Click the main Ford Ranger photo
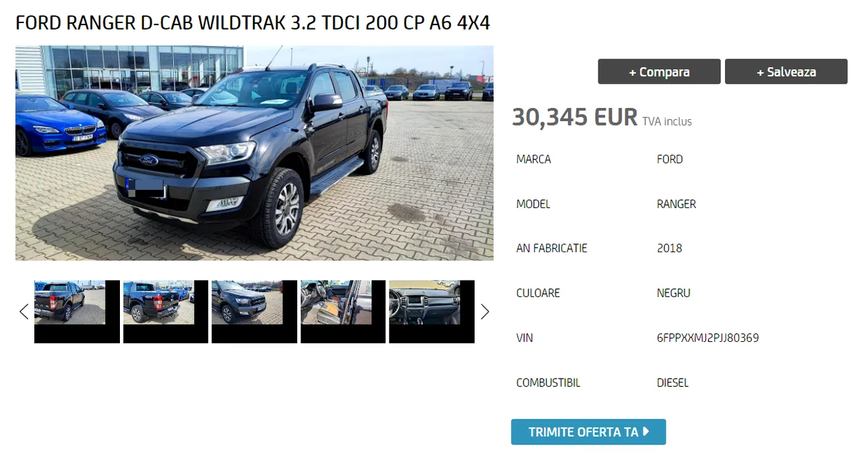868x461 pixels. (x=254, y=153)
